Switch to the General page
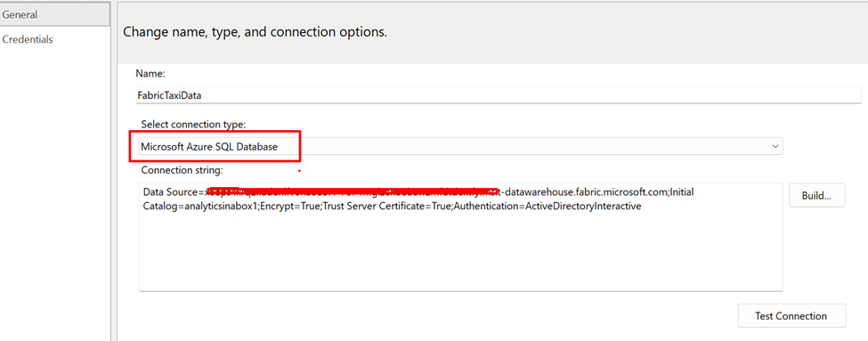868x341 pixels. point(55,15)
